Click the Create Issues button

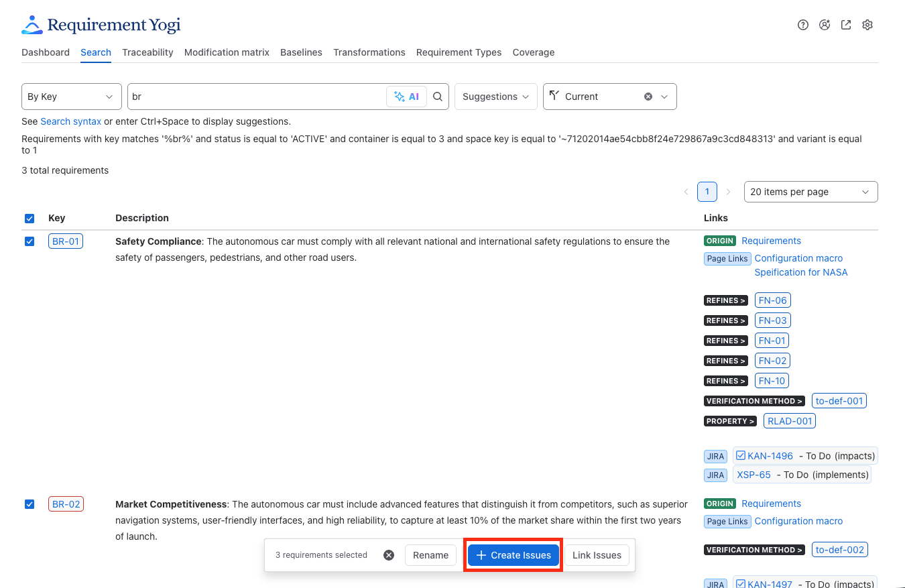(x=514, y=555)
